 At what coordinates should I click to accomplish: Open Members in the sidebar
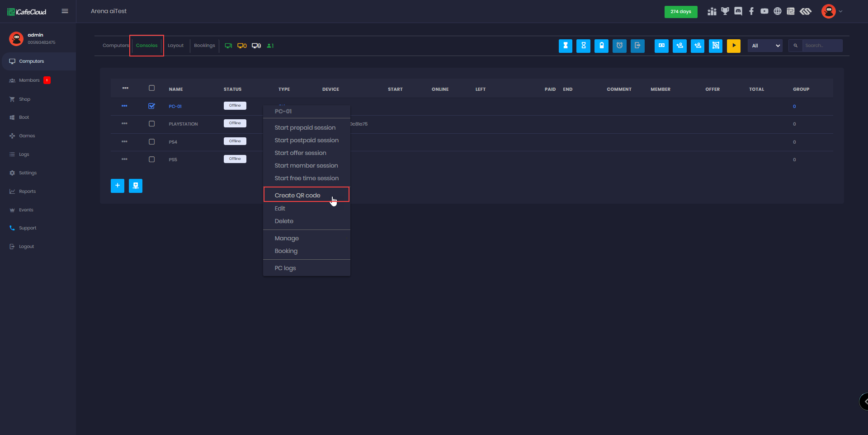coord(29,80)
